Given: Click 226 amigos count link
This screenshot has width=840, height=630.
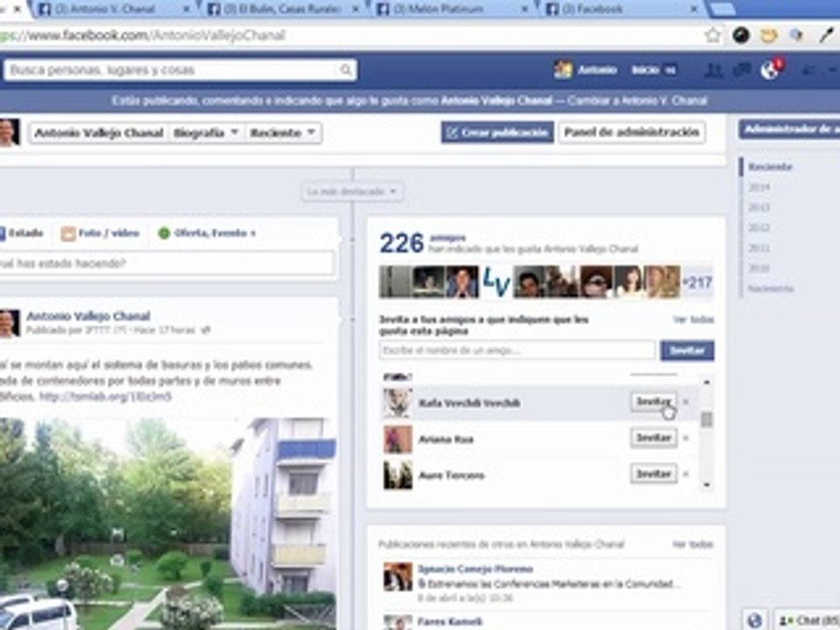Looking at the screenshot, I should tap(402, 243).
